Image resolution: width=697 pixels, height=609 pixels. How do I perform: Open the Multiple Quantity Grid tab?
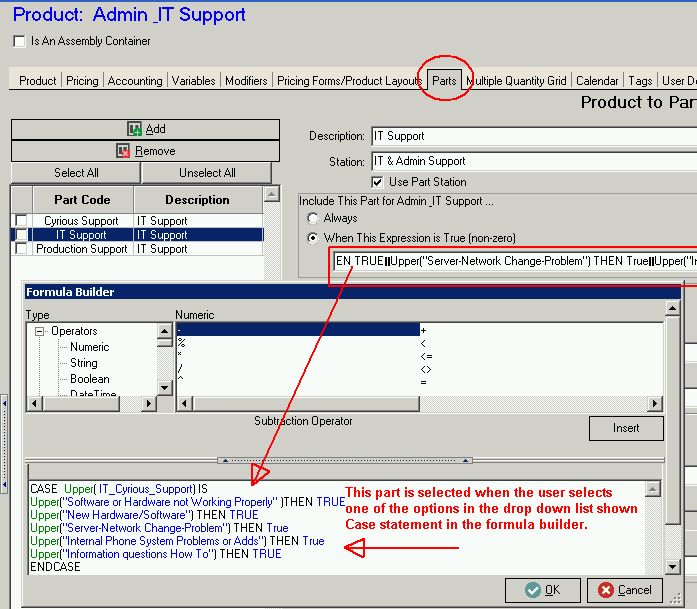coord(517,81)
